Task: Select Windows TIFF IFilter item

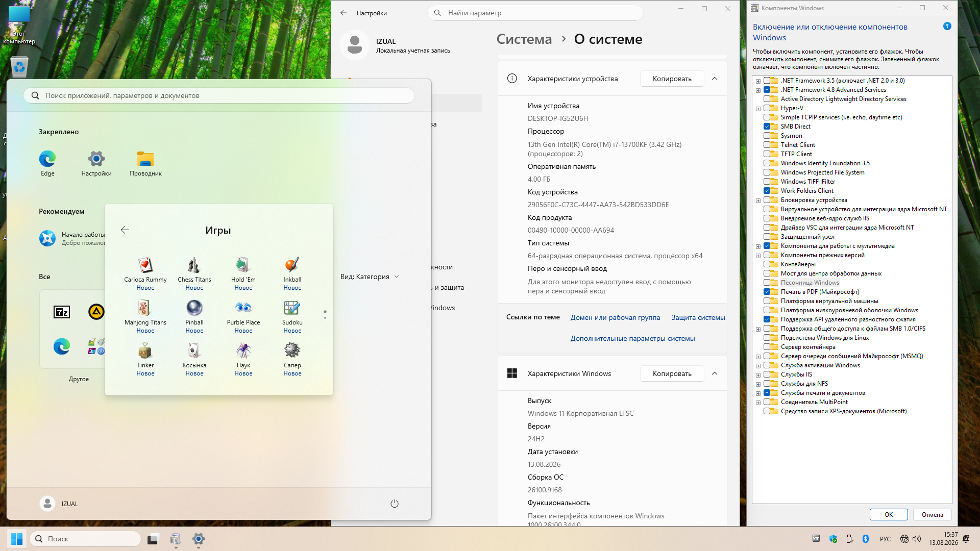Action: 808,182
